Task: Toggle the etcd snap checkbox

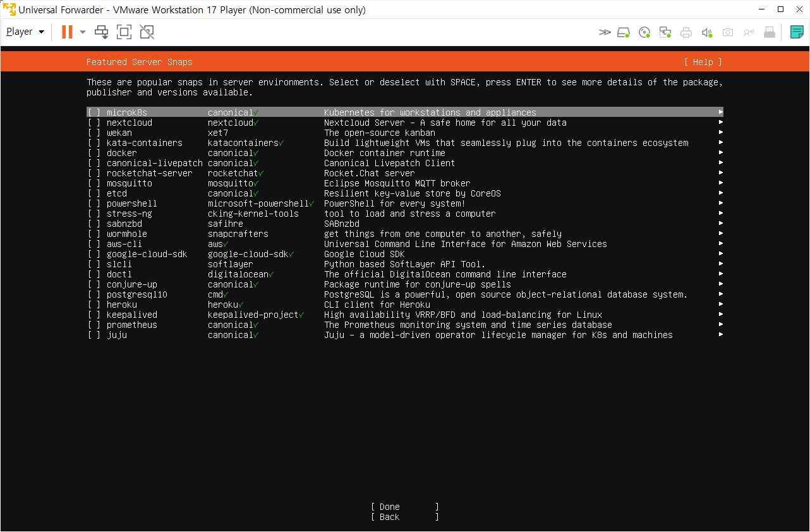Action: pyautogui.click(x=94, y=193)
